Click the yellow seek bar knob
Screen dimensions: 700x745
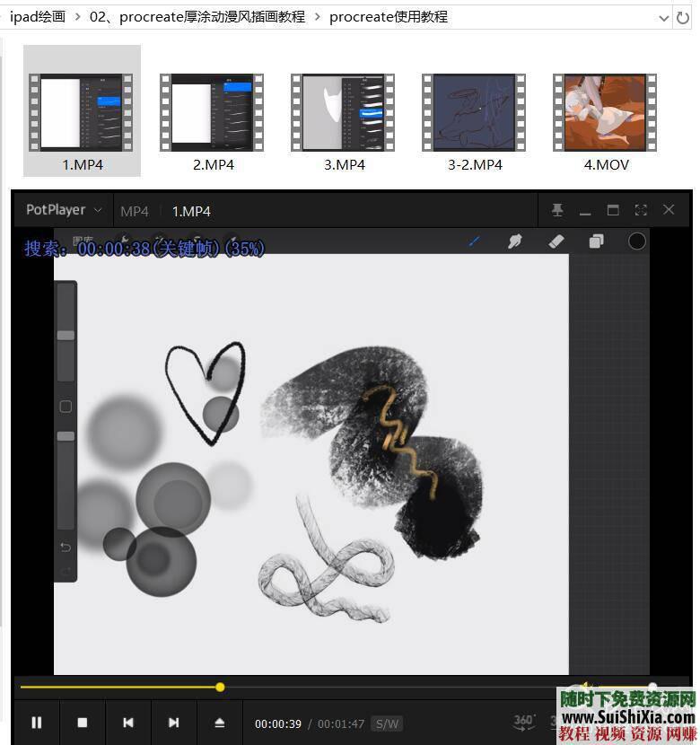point(220,687)
